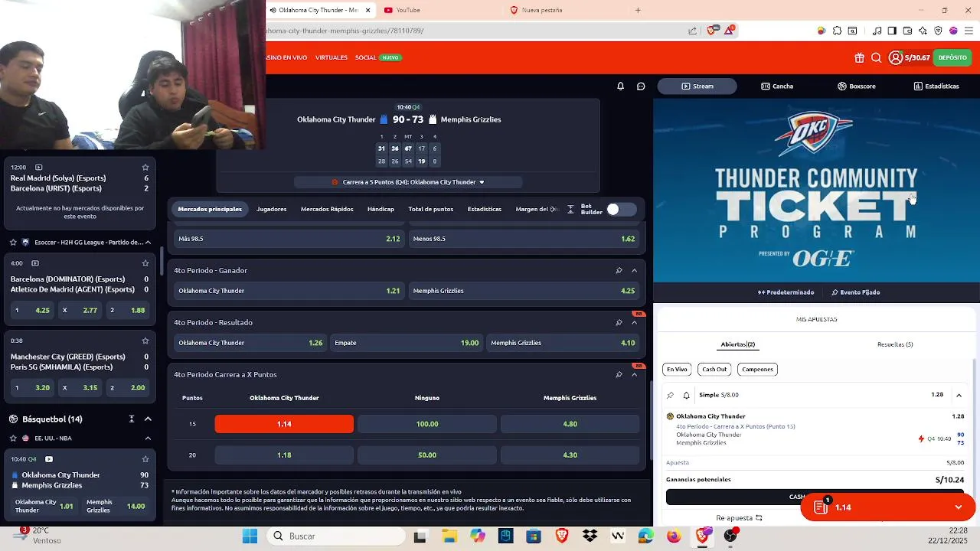Open the SOCIAL navigation link
Image resolution: width=980 pixels, height=551 pixels.
tap(365, 58)
